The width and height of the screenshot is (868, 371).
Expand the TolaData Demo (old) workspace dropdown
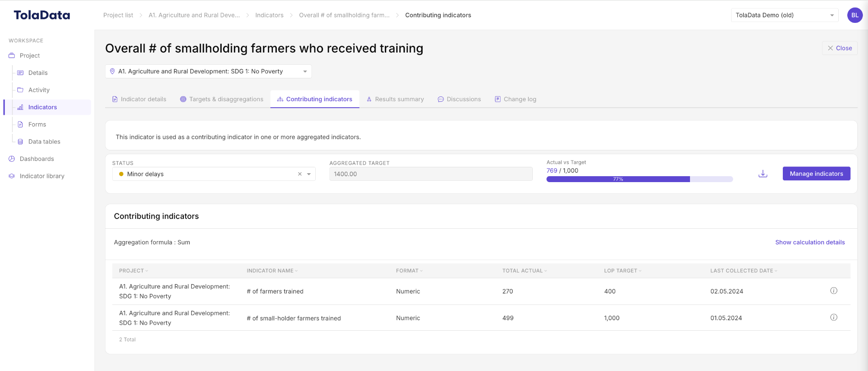click(x=785, y=15)
